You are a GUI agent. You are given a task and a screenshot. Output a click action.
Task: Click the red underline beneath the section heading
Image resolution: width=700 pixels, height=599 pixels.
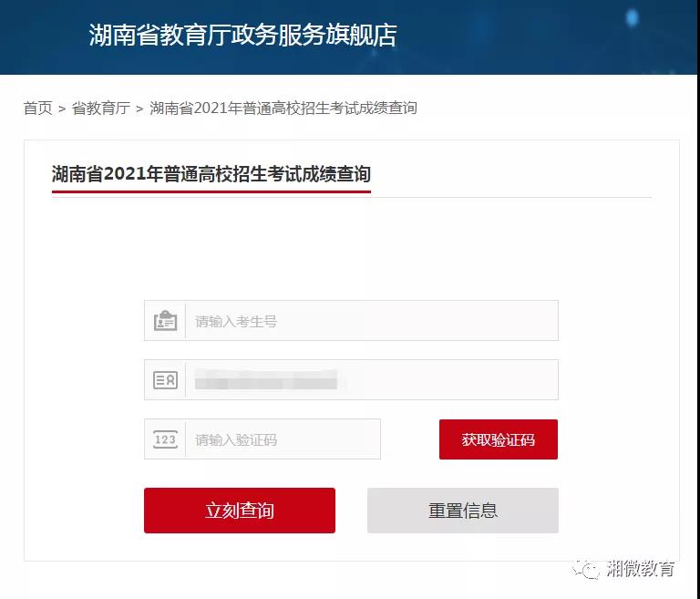[211, 191]
